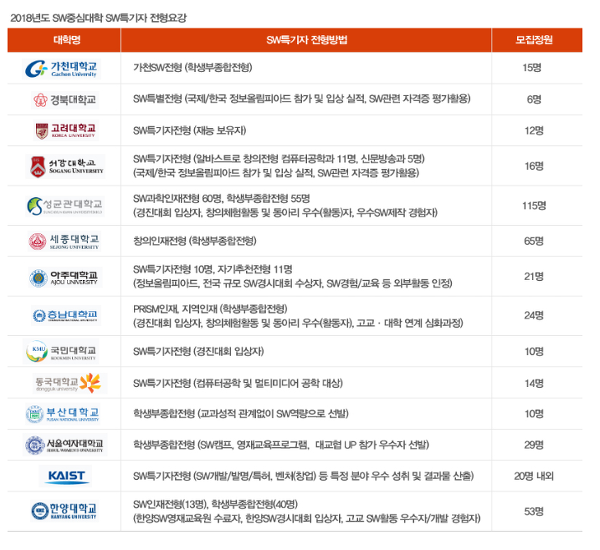Click the text PRISM인재, 지역인재 (학생부종합전형)
600x550 pixels.
point(210,309)
